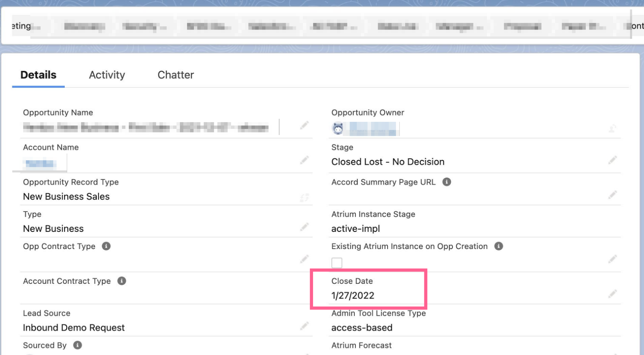Click the Close Date edit pencil
Screen dimensions: 644x355
click(x=612, y=294)
